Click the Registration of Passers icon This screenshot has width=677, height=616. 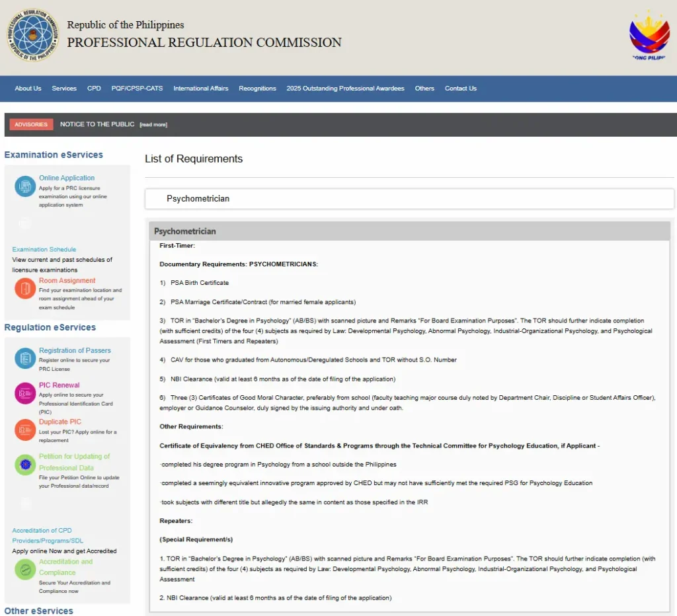coord(25,358)
